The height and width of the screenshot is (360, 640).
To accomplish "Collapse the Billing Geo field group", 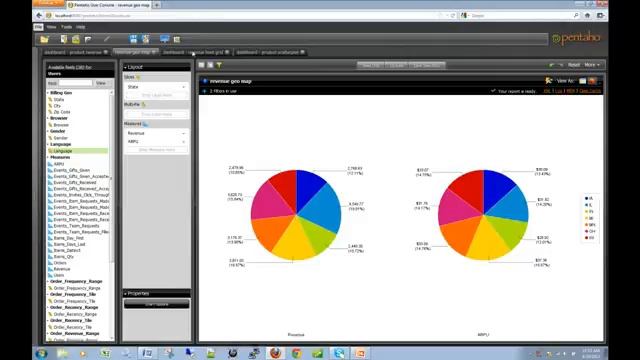I will pos(48,93).
